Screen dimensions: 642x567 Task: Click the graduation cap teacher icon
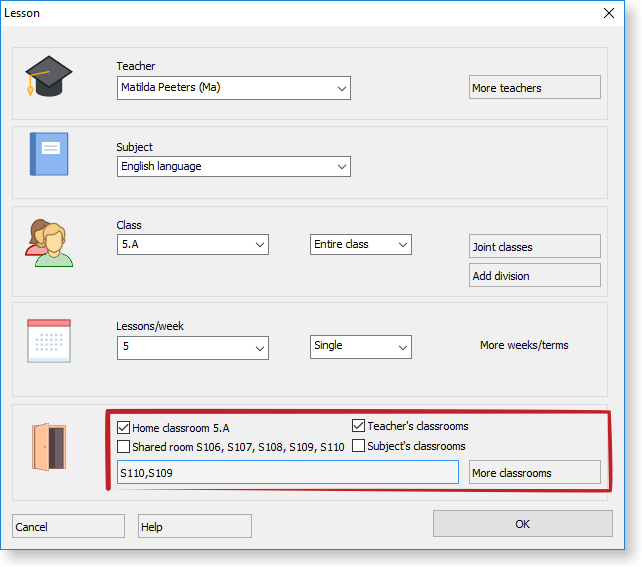click(x=49, y=77)
